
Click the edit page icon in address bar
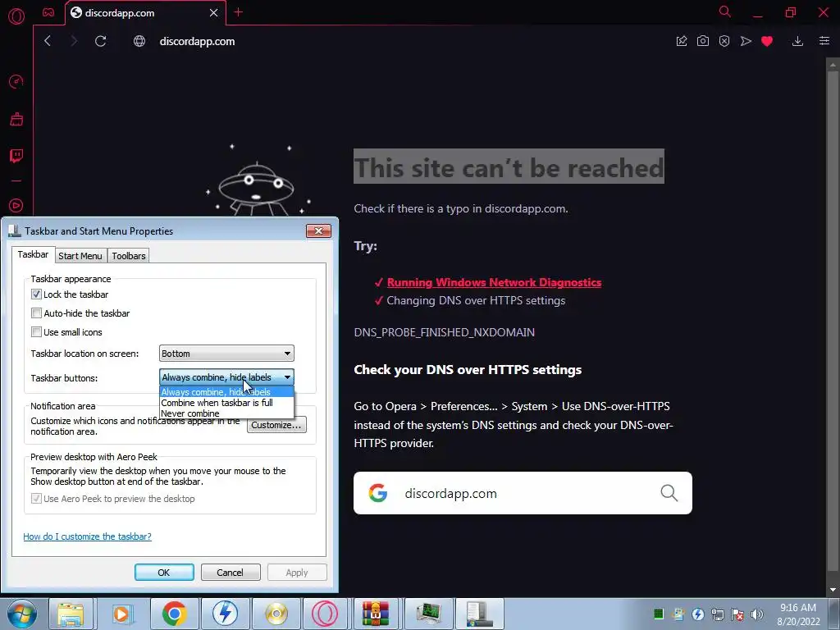coord(682,41)
